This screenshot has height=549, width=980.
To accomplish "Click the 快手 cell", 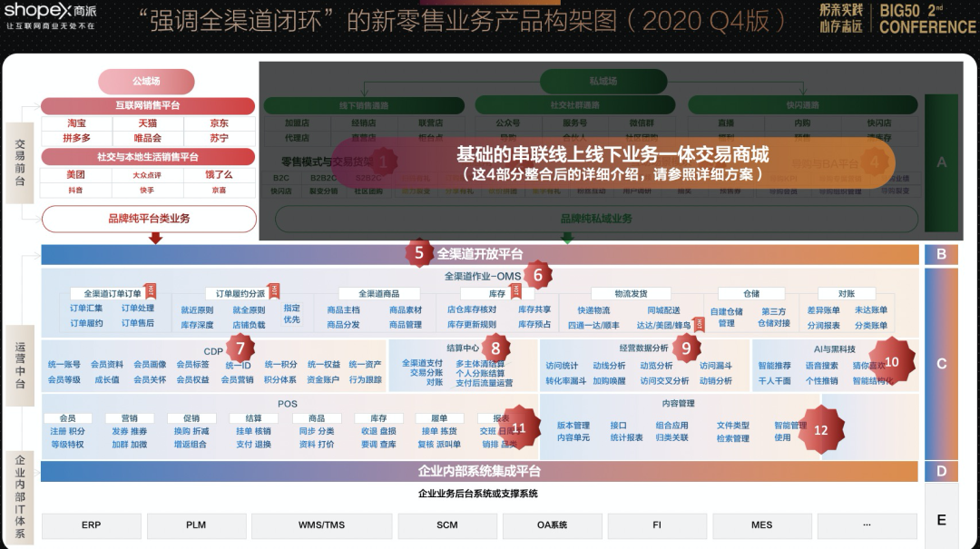I will [148, 190].
